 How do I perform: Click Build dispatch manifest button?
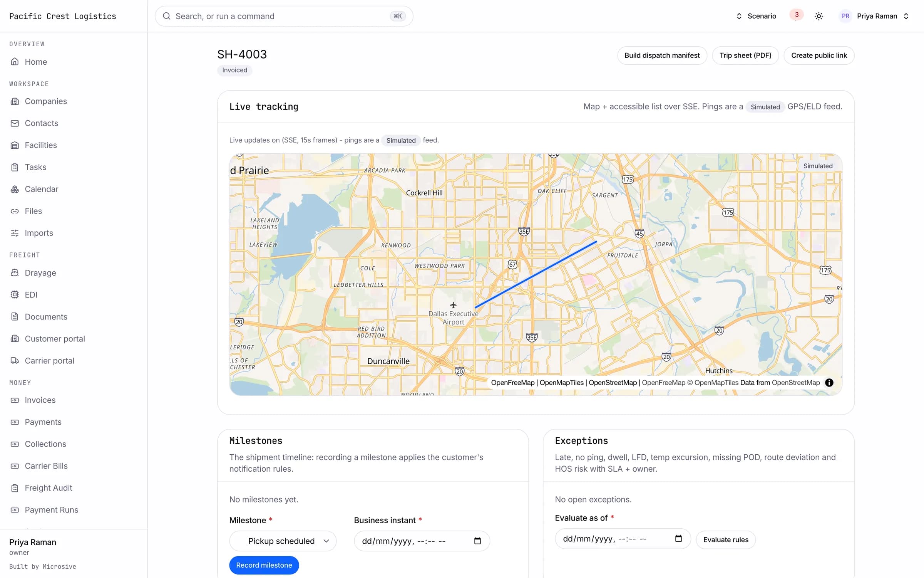(x=662, y=55)
